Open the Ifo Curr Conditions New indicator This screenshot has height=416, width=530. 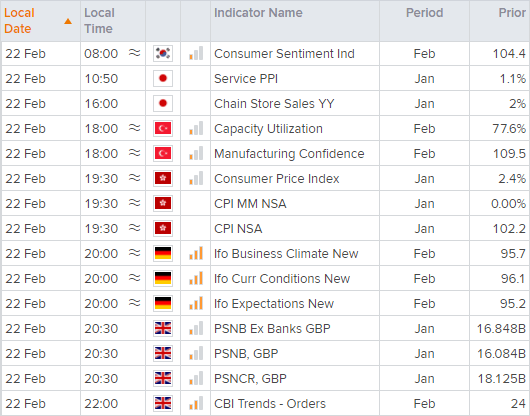tap(282, 278)
